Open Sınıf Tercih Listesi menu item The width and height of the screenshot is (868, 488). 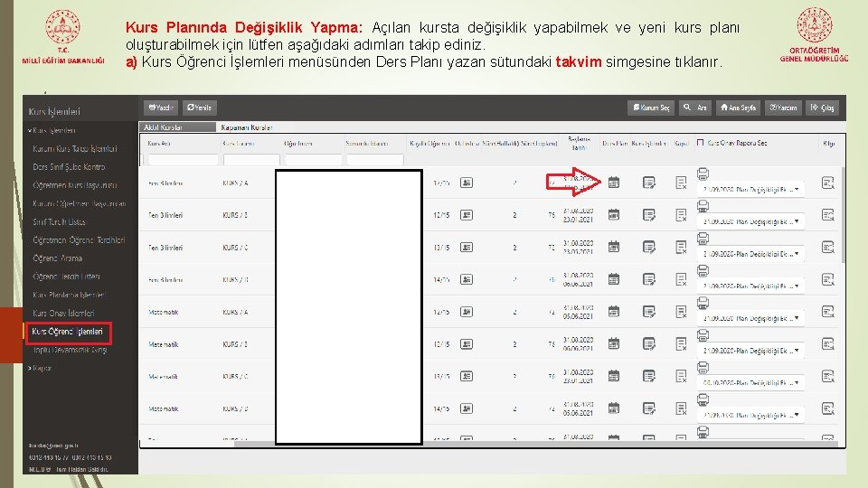(60, 222)
